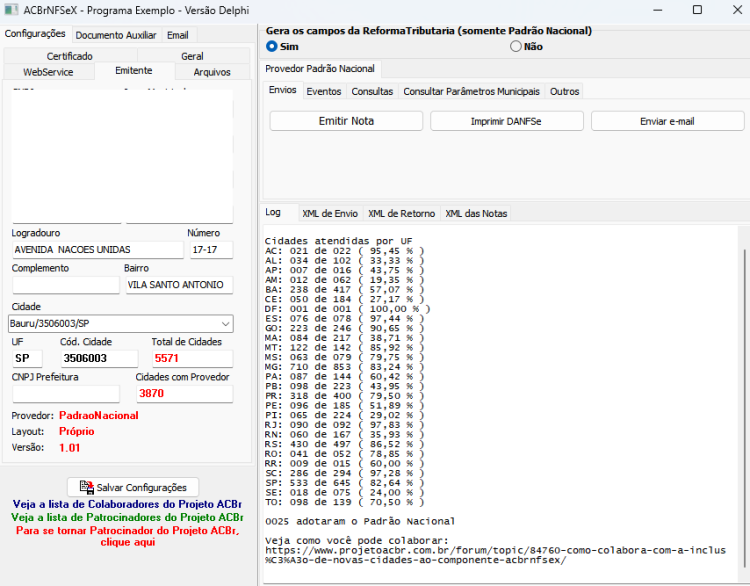
Task: Open the Certificado tab
Action: pyautogui.click(x=70, y=56)
